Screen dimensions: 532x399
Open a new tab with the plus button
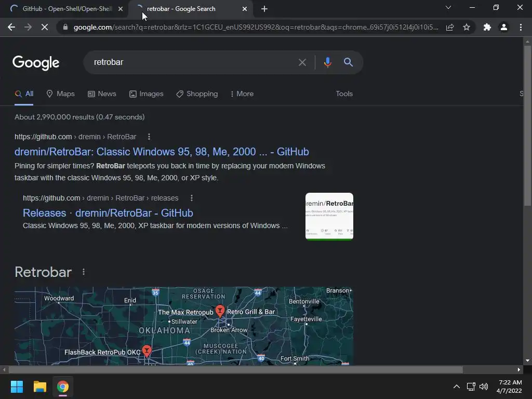click(x=264, y=9)
